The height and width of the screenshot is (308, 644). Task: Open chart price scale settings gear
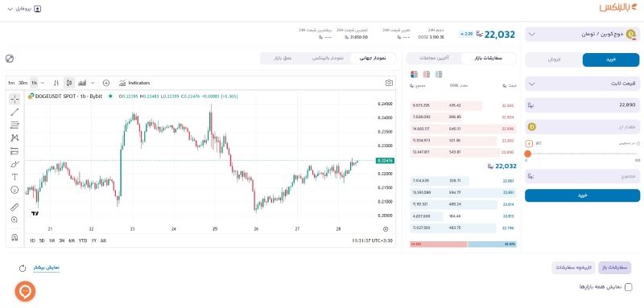[386, 229]
